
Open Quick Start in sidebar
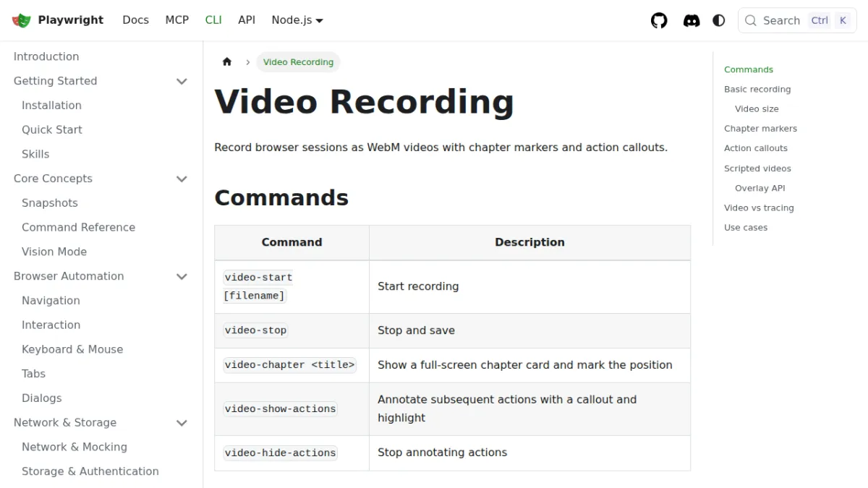point(52,130)
